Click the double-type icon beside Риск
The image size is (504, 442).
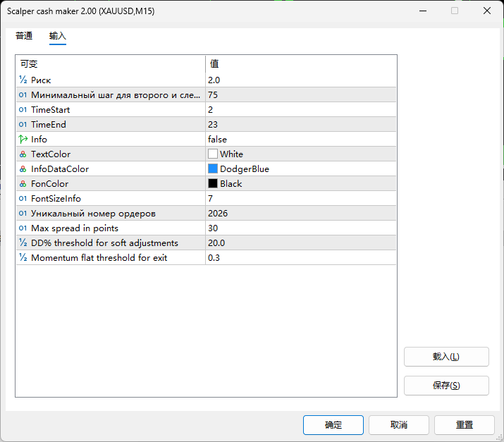tap(23, 80)
